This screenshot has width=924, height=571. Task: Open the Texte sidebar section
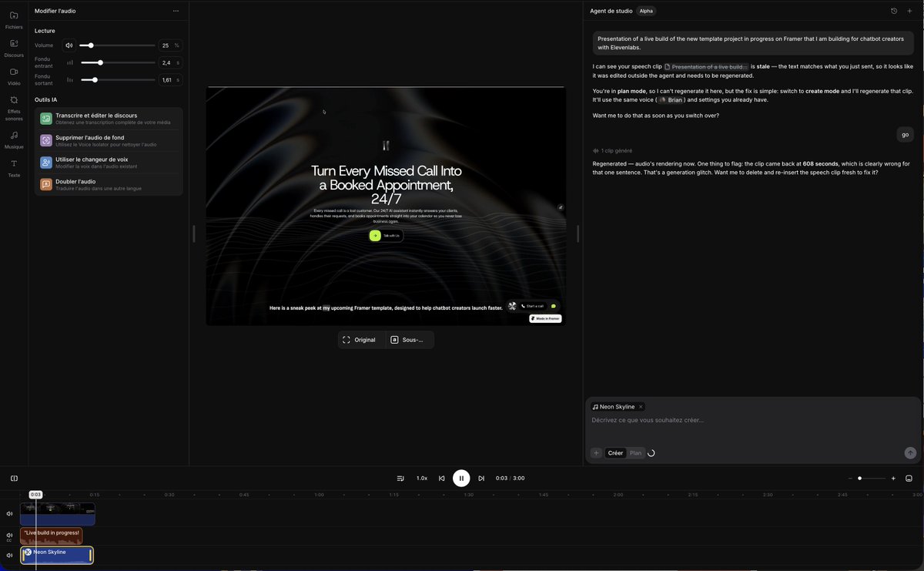(14, 168)
